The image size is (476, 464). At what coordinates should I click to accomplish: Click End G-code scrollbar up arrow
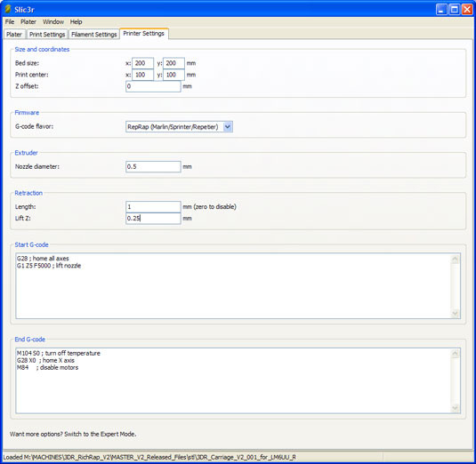[455, 353]
